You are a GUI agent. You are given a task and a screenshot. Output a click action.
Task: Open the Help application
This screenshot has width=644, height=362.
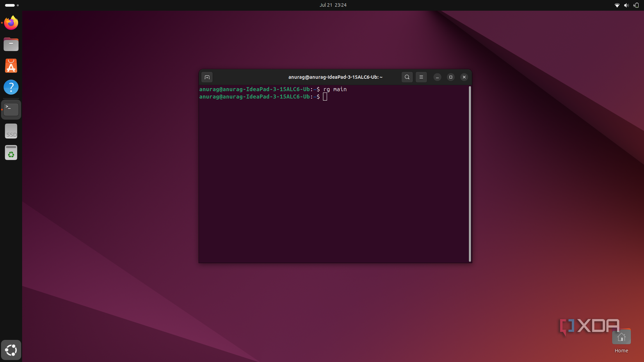tap(11, 87)
